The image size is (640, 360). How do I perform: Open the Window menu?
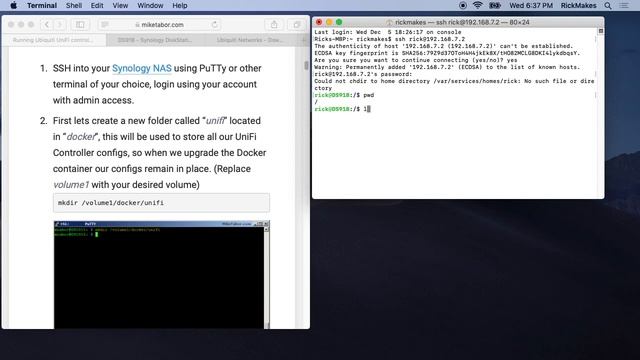(x=150, y=6)
